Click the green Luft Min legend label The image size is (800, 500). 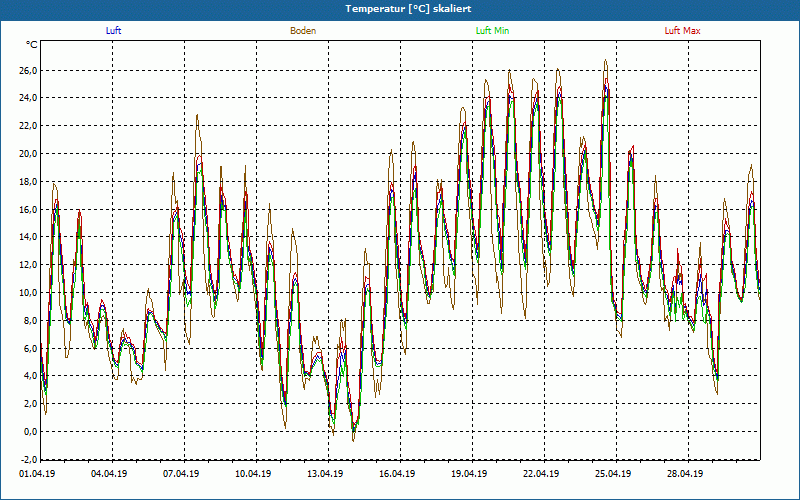coord(492,31)
